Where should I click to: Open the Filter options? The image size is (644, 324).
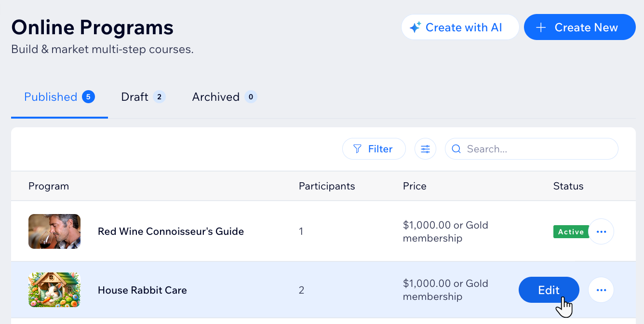pyautogui.click(x=374, y=149)
